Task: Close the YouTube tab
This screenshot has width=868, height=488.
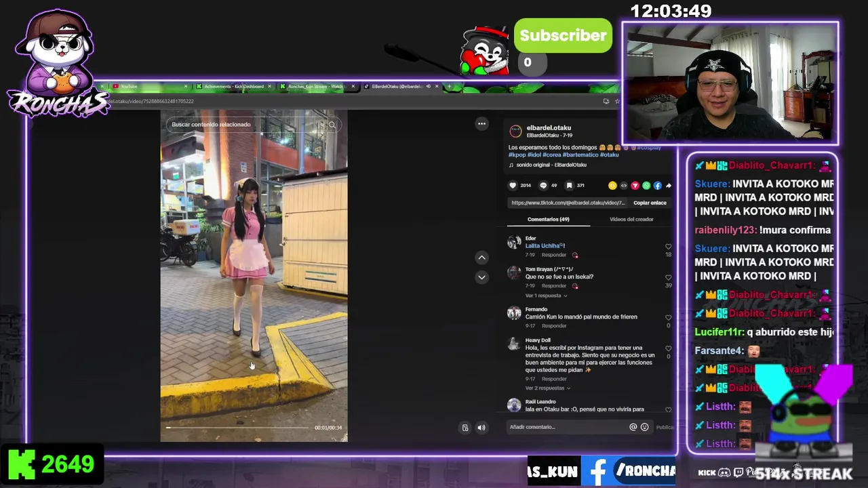Action: 186,86
